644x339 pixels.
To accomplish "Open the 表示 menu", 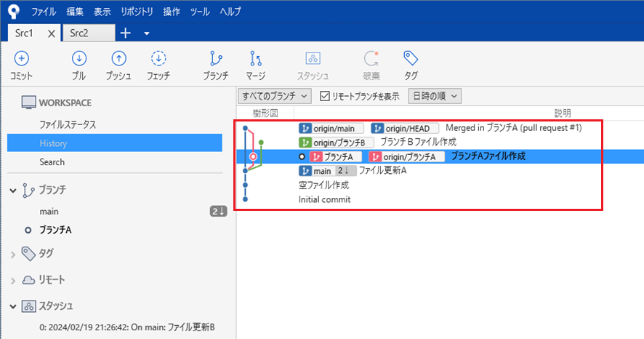I will click(x=102, y=12).
